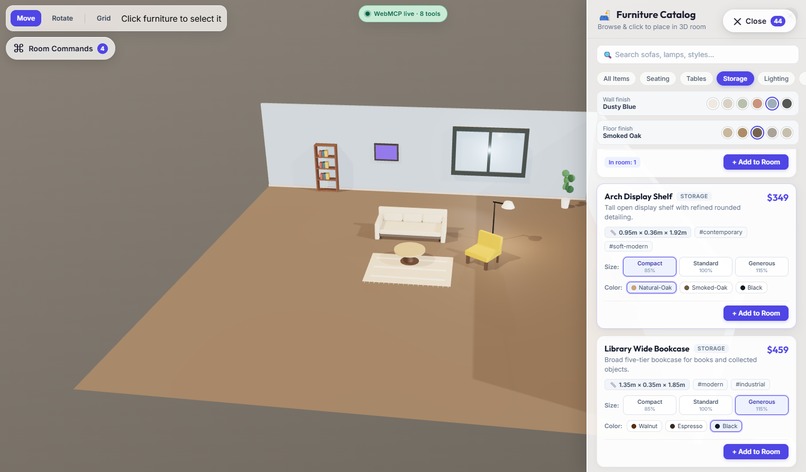
Task: Toggle the Grid option
Action: pos(103,18)
